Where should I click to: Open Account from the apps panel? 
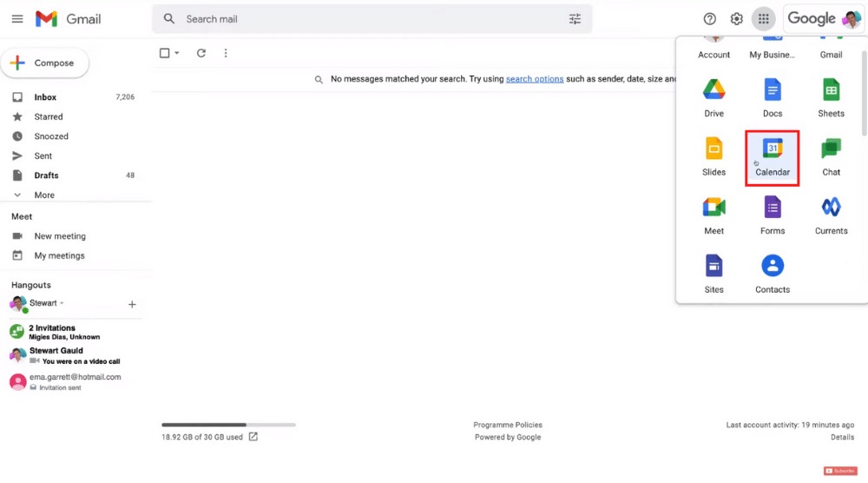tap(714, 49)
